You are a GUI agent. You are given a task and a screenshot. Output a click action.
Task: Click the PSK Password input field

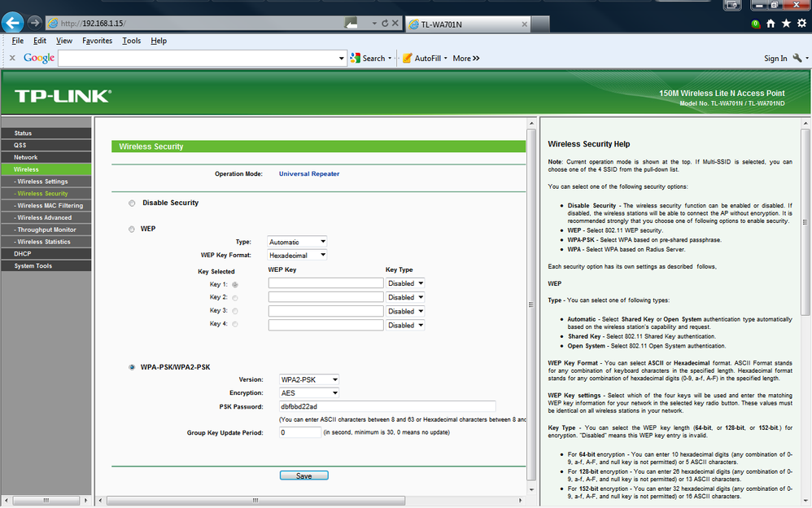pos(387,406)
